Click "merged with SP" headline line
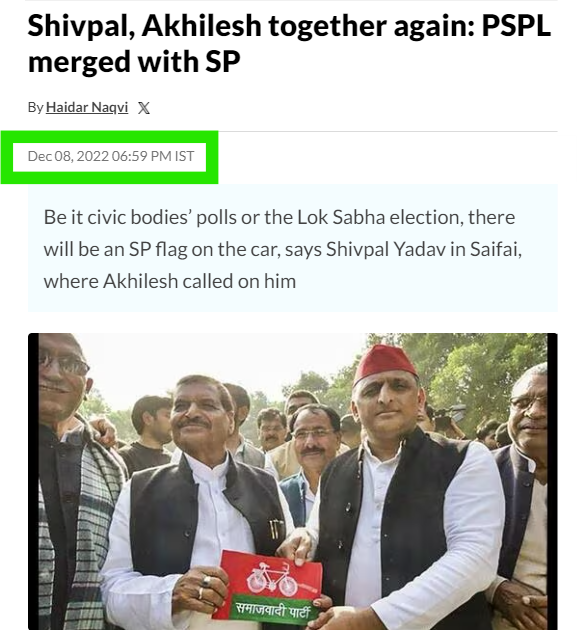This screenshot has width=578, height=632. click(134, 61)
